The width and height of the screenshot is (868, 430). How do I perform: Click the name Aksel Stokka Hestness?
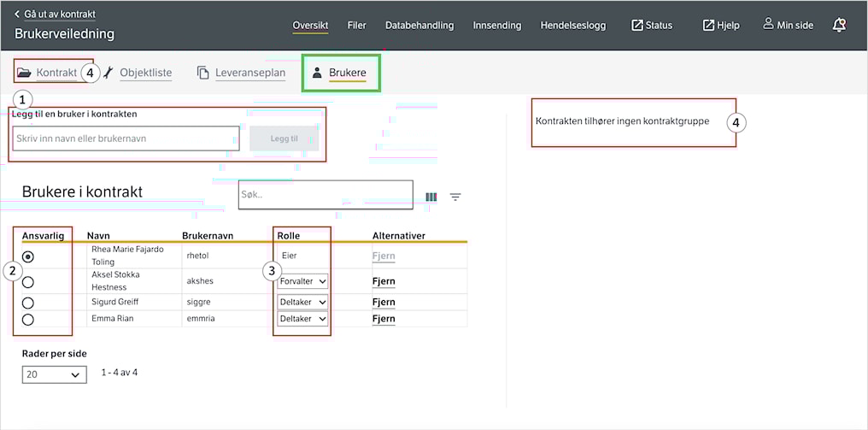(115, 281)
